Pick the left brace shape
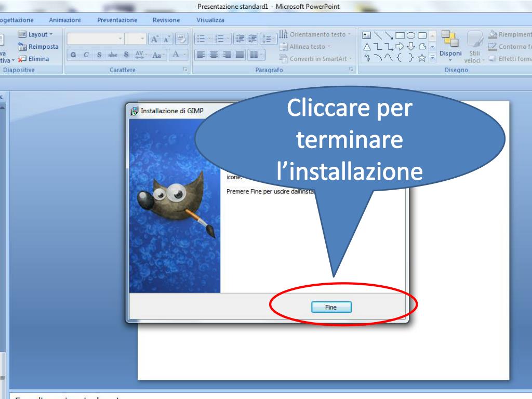Viewport: 532px width, 399px height. point(400,58)
